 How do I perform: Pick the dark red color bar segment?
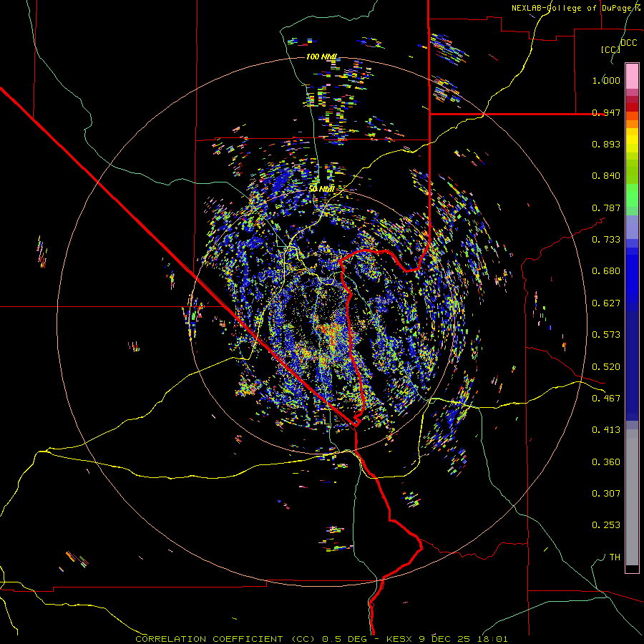coord(632,107)
